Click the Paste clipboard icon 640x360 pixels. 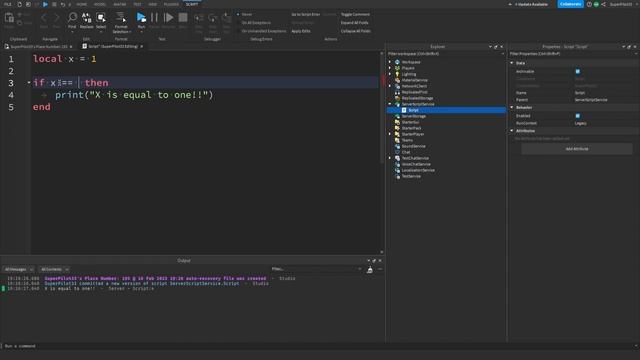[9, 18]
